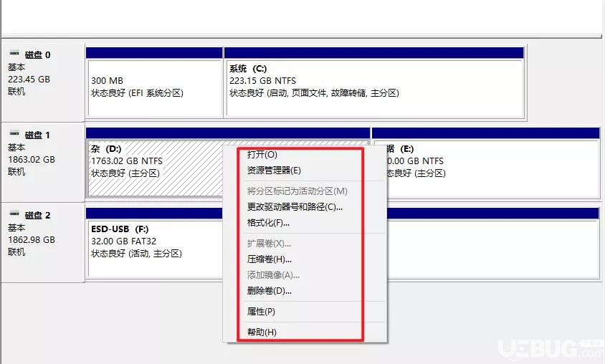Click the 联机 status under 磁盘 2
The height and width of the screenshot is (364, 605).
tap(16, 252)
